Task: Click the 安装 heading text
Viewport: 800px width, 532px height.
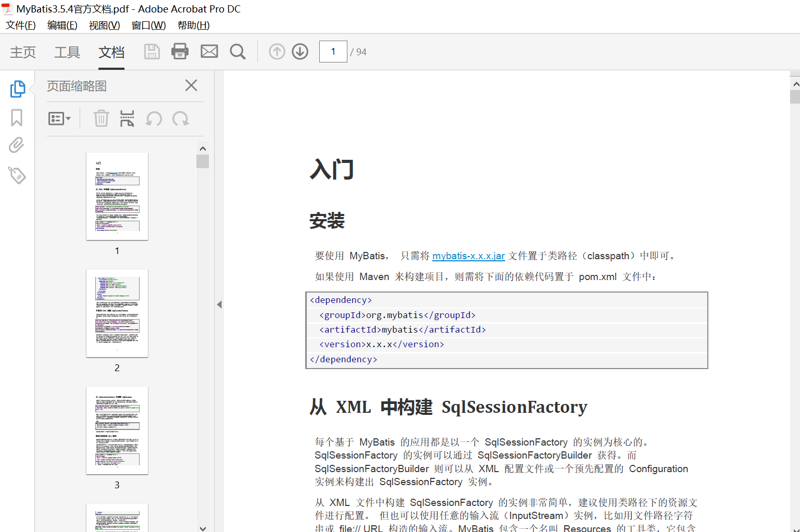Action: click(x=327, y=220)
